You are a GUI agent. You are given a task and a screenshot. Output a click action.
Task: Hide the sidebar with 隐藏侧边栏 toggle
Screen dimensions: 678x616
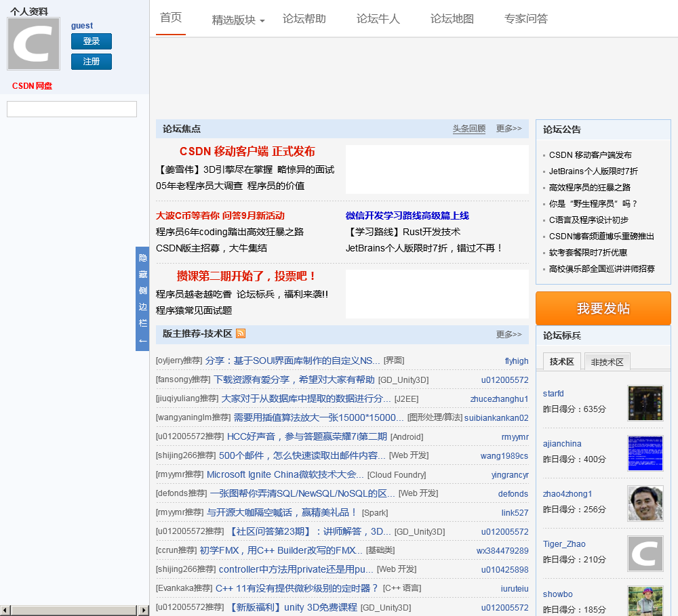pyautogui.click(x=142, y=299)
